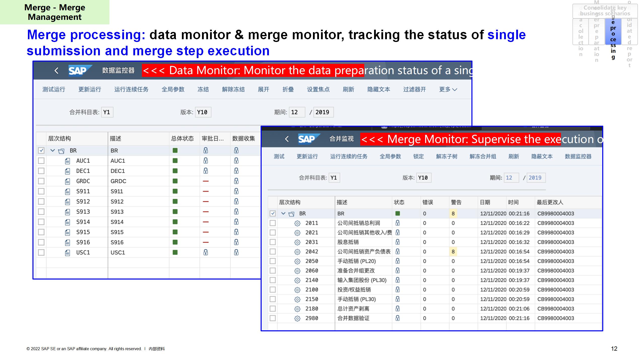Click folder icon of BR in Merge Monitor
Viewport: 644px width, 362px height.
click(x=291, y=214)
